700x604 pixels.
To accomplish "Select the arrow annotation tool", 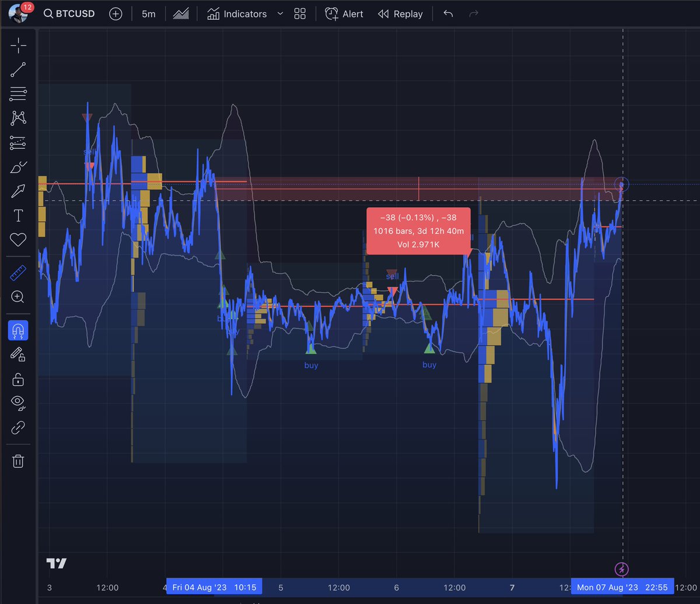I will (18, 191).
